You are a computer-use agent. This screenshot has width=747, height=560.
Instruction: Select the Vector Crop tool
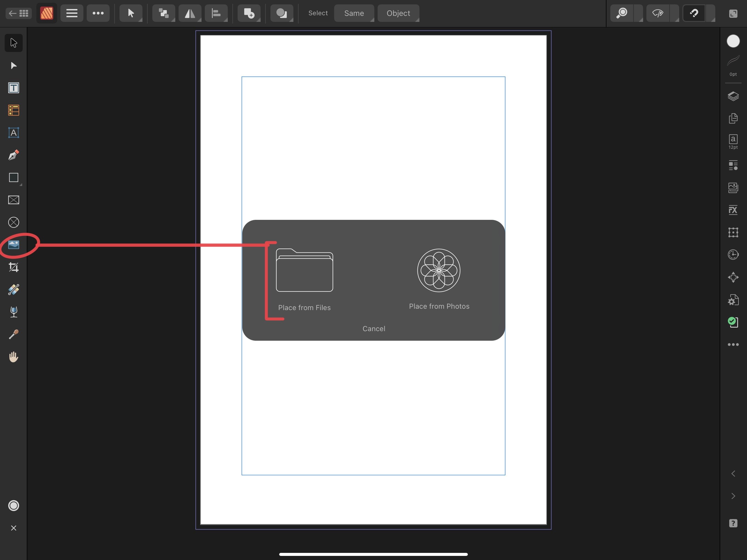tap(13, 267)
